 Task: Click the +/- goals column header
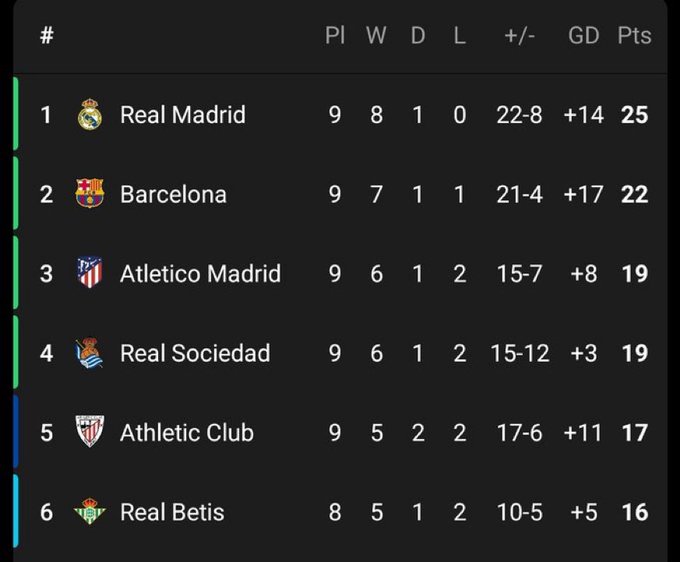(520, 36)
